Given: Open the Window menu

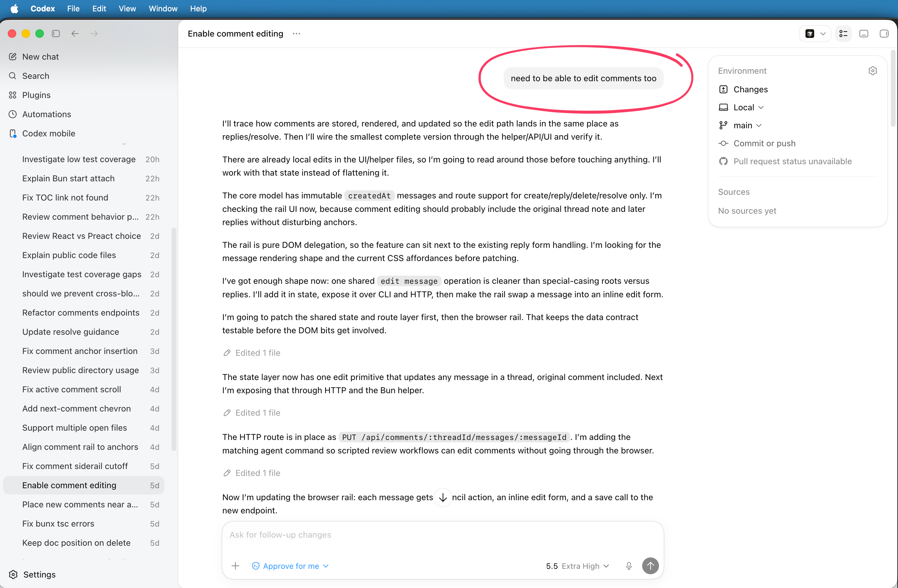Looking at the screenshot, I should (x=163, y=9).
